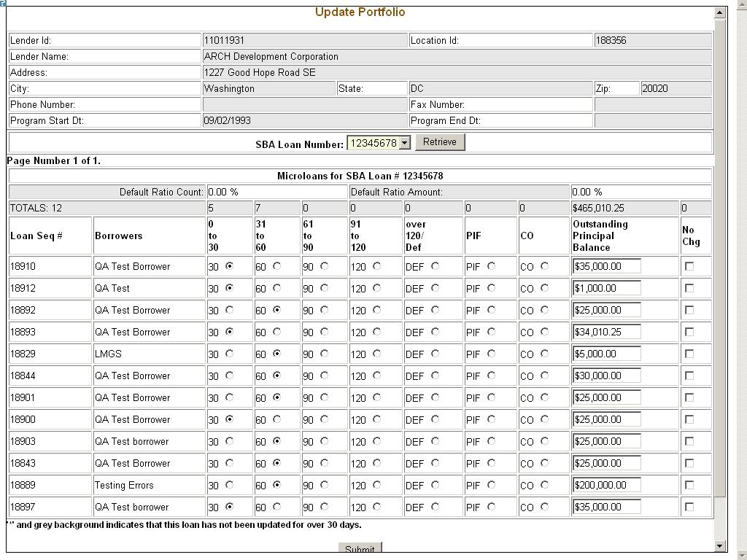
Task: Set loan 18892 to the 30 days option
Action: point(229,310)
